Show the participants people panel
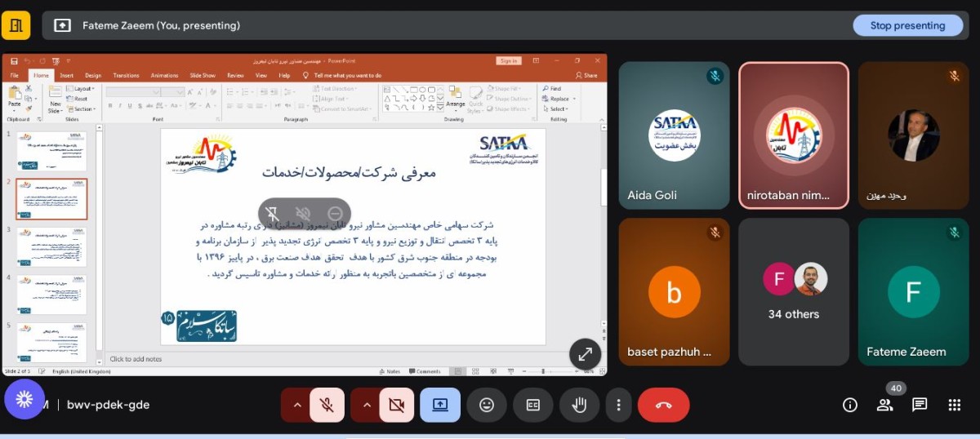Screen dimensions: 980x439 (884, 405)
